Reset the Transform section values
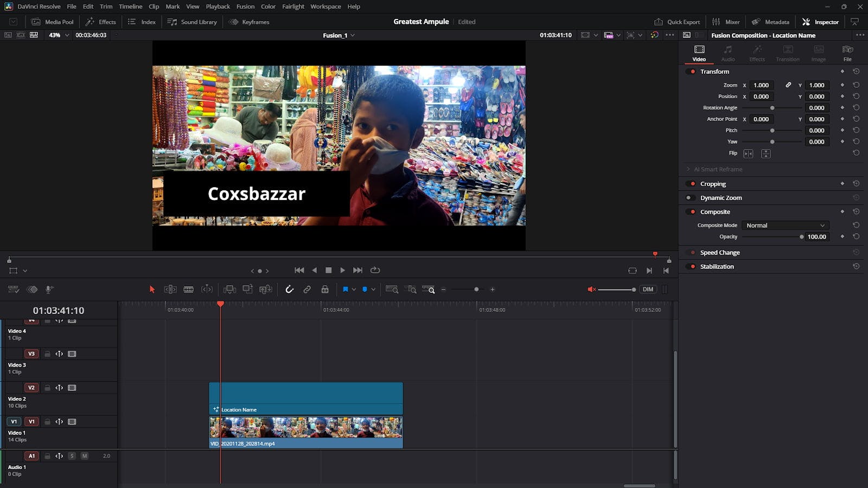Viewport: 868px width, 488px height. 856,72
